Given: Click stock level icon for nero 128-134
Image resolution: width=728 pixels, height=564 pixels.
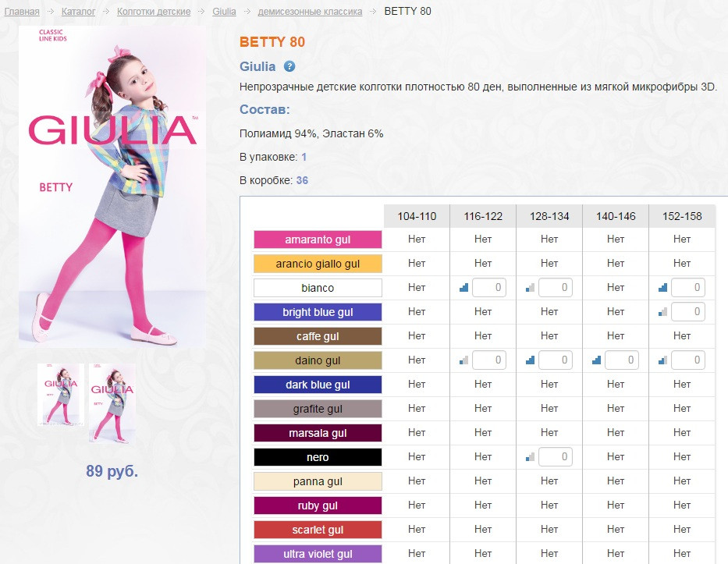Looking at the screenshot, I should click(531, 456).
